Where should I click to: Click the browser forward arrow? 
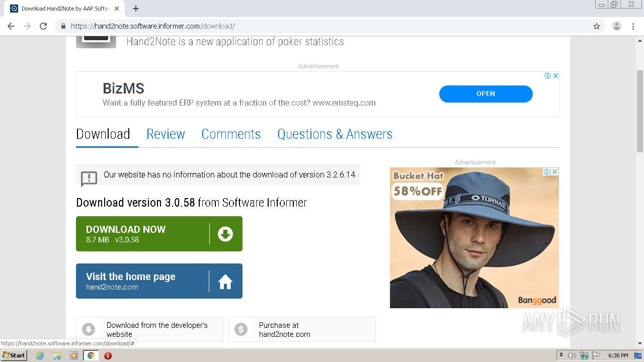(27, 26)
